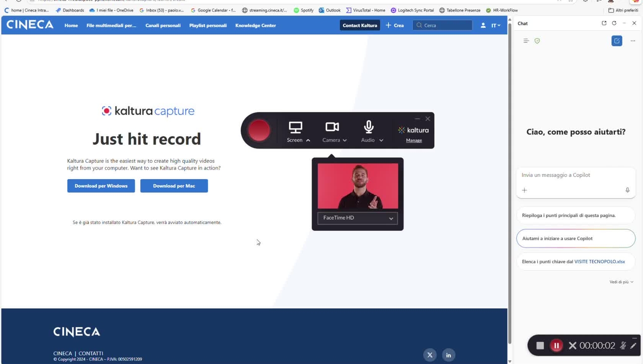Go to the Knowledge Center tab
The width and height of the screenshot is (643, 364).
255,25
